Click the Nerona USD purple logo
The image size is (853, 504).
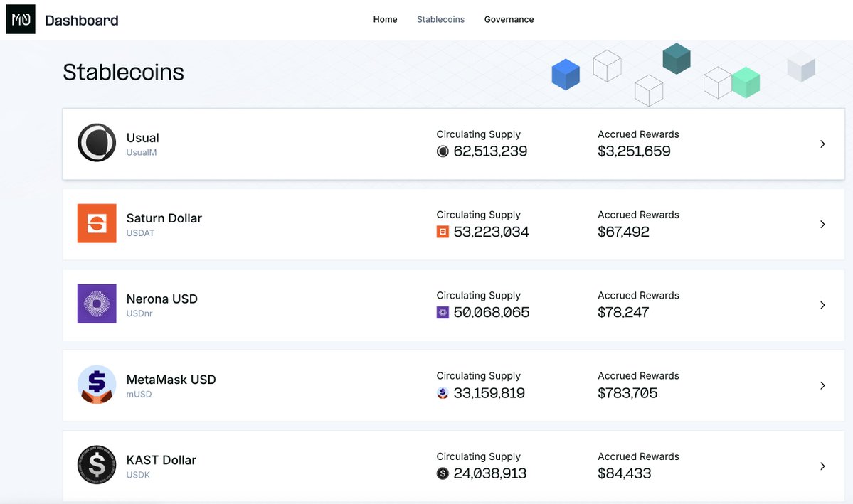point(97,304)
